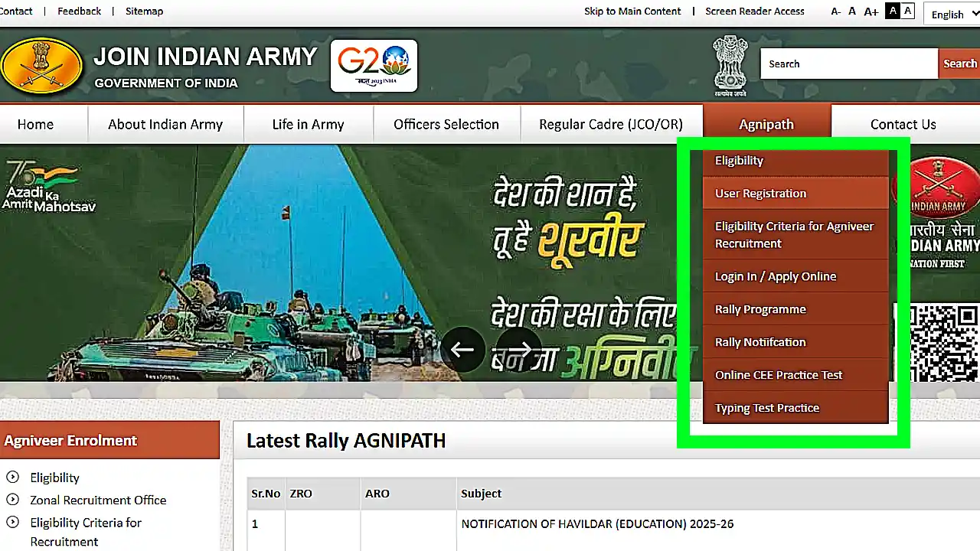Viewport: 980px width, 551px height.
Task: Open the Sitemap link
Action: [x=144, y=11]
